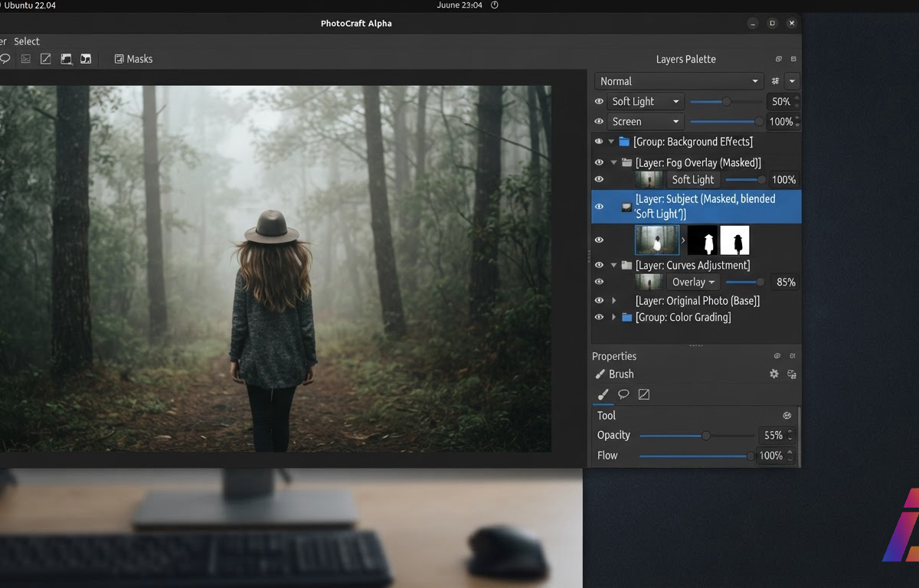Viewport: 919px width, 588px height.
Task: Close the Layers Palette panel
Action: (793, 59)
